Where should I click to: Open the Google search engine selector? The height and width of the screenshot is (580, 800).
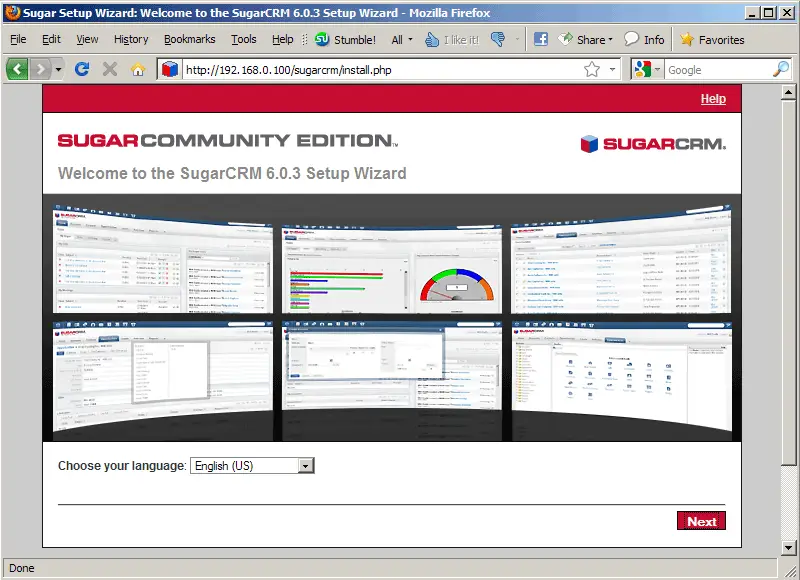point(646,69)
